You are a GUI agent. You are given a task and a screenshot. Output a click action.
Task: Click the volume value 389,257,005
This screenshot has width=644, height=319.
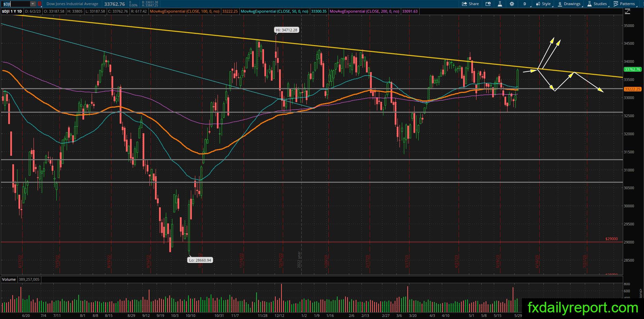(x=29, y=279)
